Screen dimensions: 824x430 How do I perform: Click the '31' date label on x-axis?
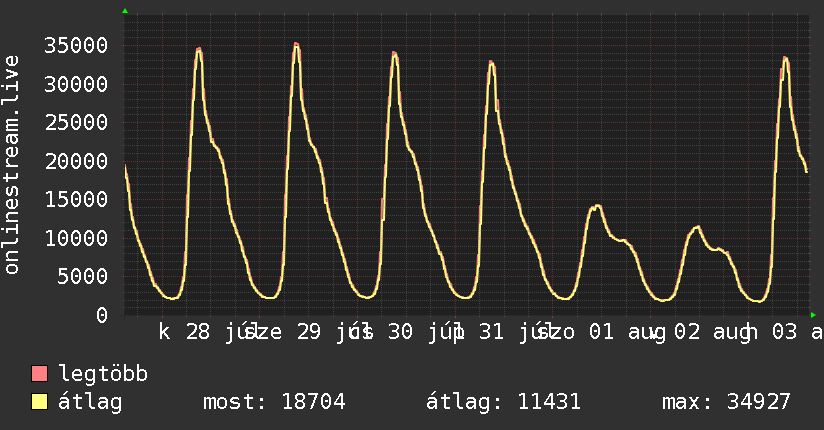491,332
